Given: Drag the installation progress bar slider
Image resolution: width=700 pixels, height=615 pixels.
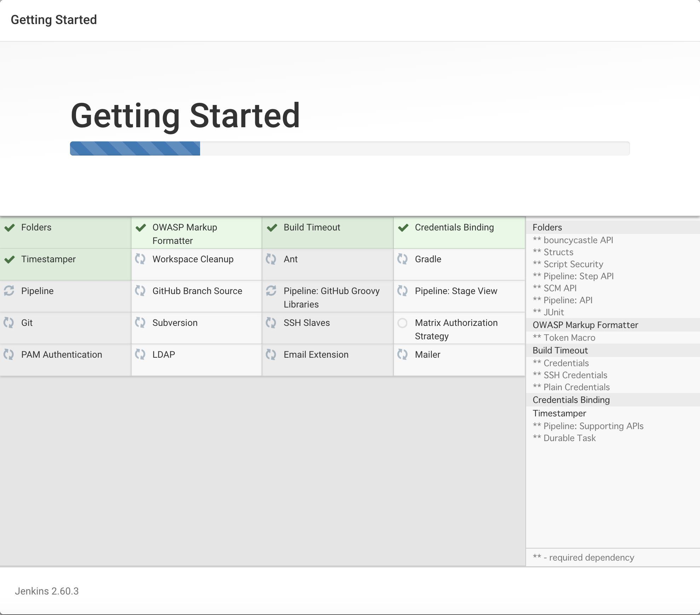Looking at the screenshot, I should coord(199,148).
